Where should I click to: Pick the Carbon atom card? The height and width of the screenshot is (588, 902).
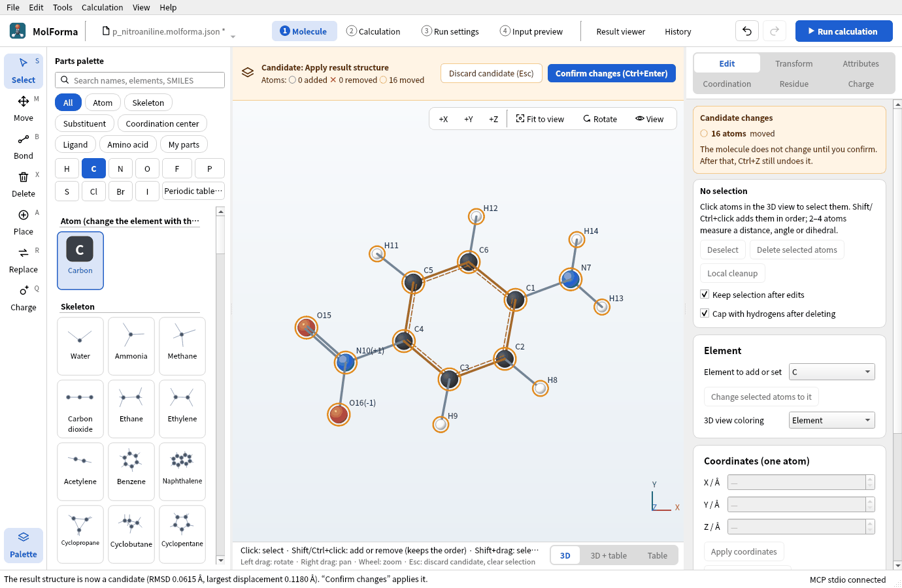(x=80, y=261)
